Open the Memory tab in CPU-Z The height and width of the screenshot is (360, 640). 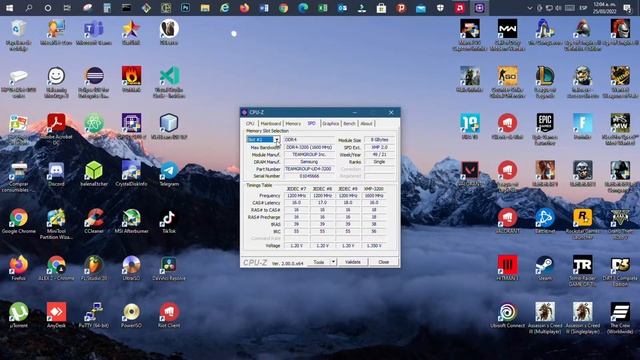(293, 123)
